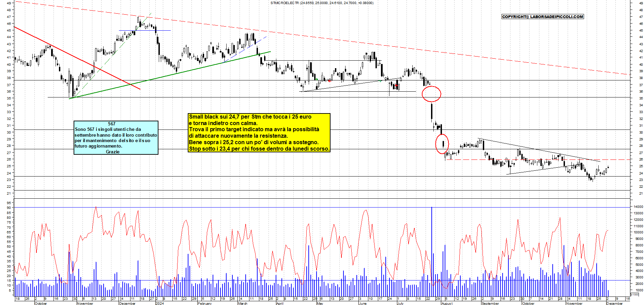Click the '14000' volume scale value

tap(638, 207)
